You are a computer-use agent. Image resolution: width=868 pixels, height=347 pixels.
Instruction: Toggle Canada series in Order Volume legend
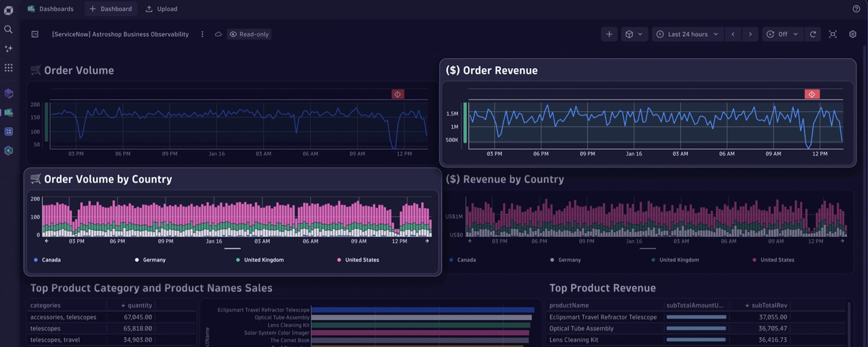click(48, 260)
